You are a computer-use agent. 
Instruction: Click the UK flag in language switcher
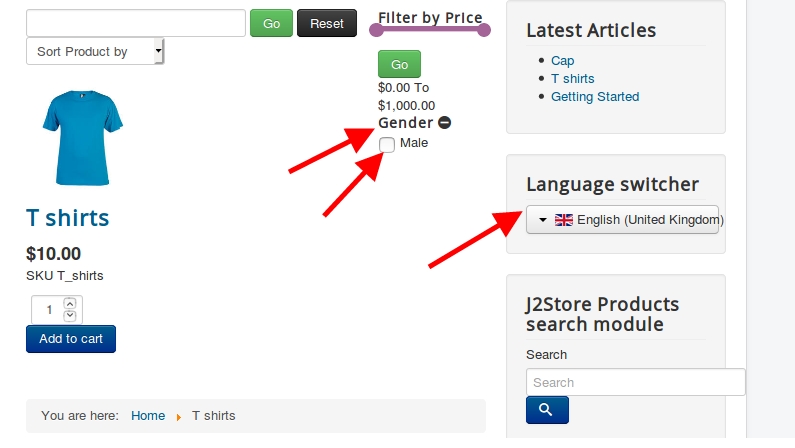563,220
